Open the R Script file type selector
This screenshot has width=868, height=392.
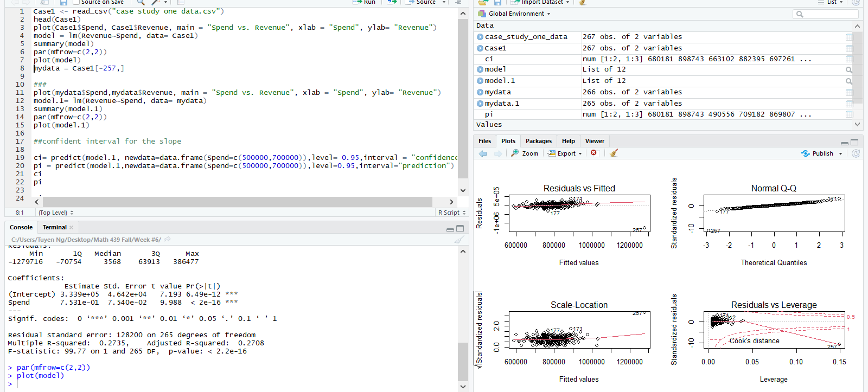coord(452,213)
